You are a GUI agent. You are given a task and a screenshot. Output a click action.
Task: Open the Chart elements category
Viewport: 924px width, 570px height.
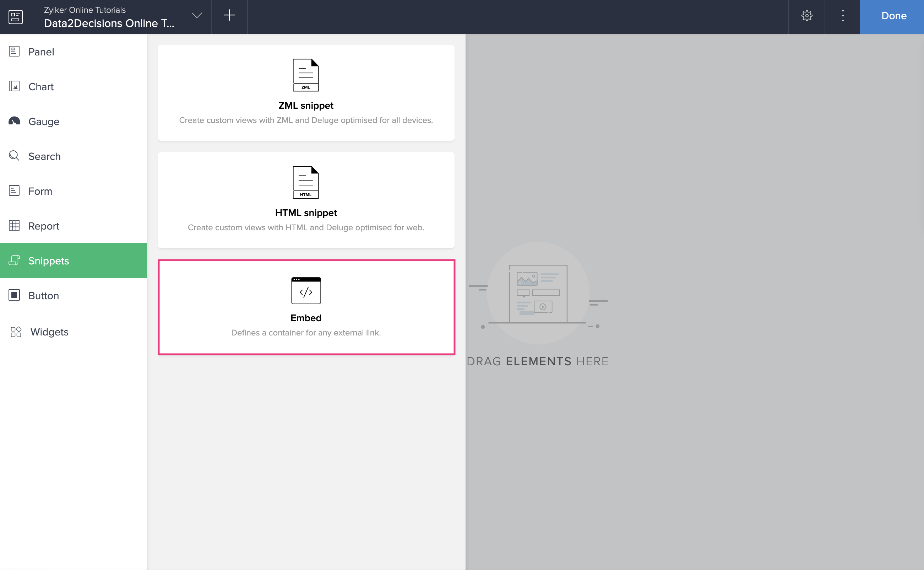(41, 87)
